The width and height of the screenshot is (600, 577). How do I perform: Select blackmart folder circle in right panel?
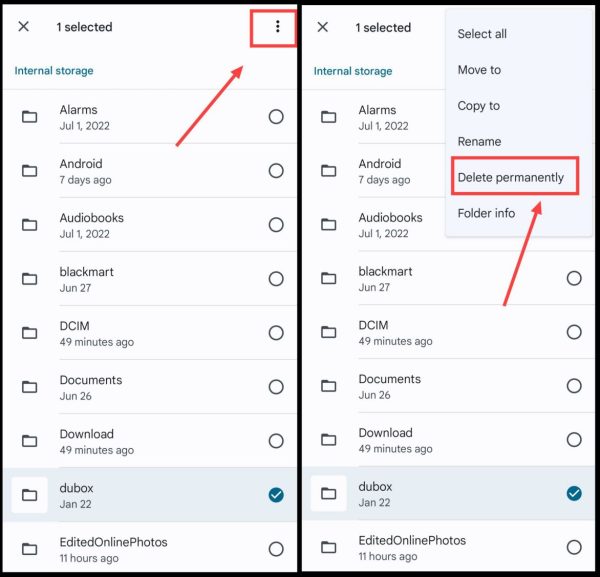[x=574, y=278]
